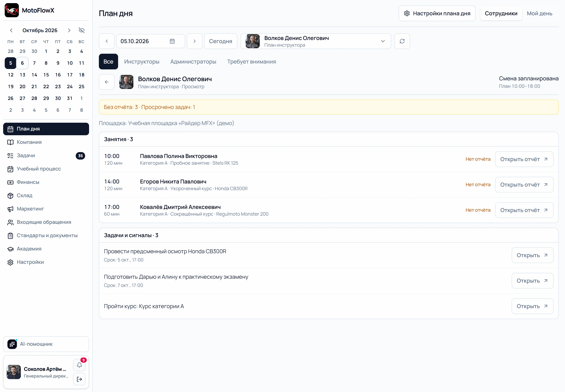Viewport: 565px width, 392px height.
Task: Switch to Сотрудники view
Action: click(501, 13)
